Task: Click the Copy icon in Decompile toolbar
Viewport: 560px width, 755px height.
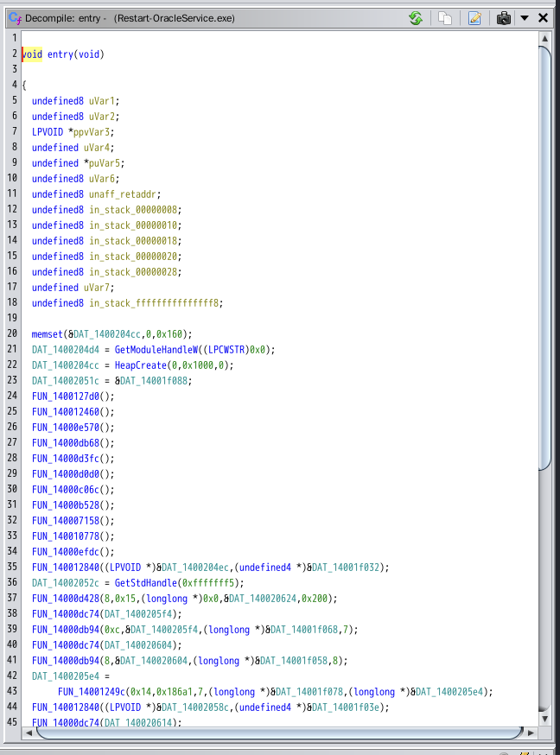Action: [x=446, y=18]
